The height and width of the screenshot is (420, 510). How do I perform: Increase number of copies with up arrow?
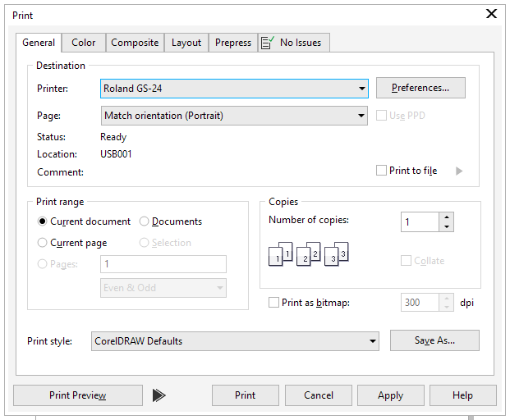click(446, 217)
